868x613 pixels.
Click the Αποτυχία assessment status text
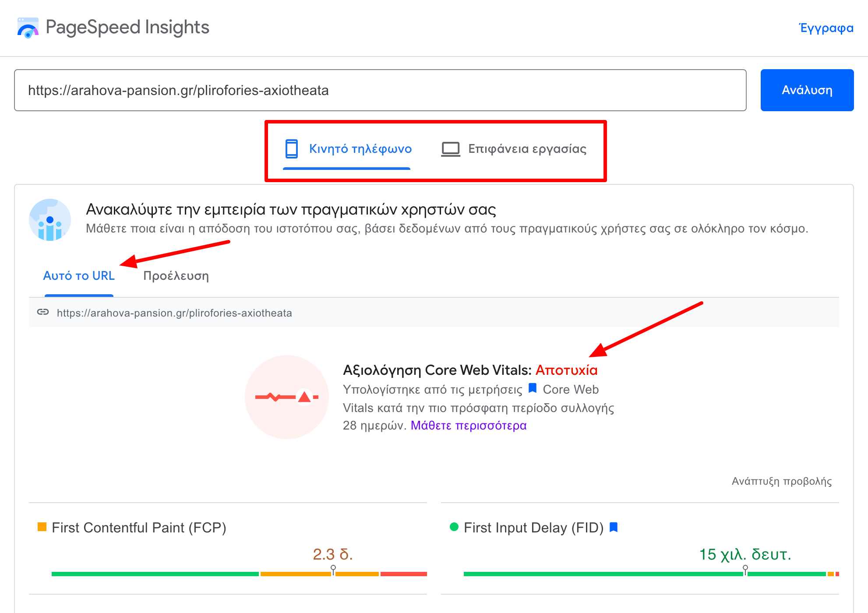click(567, 370)
